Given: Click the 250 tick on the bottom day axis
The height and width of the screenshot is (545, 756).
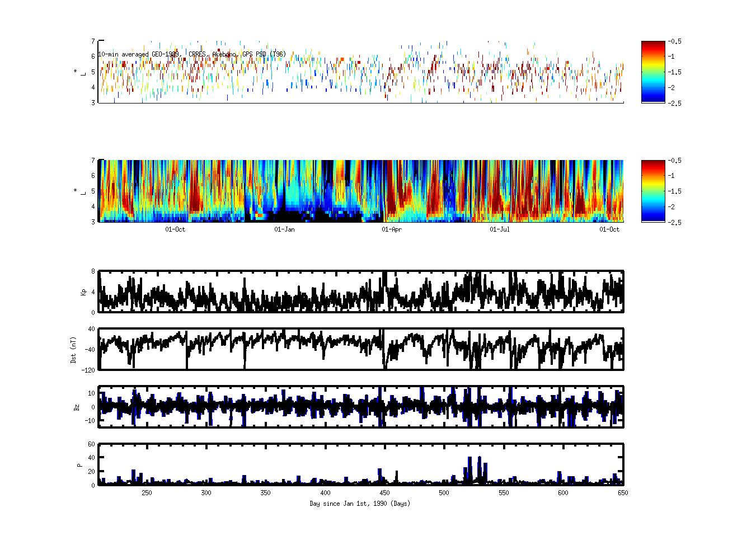Looking at the screenshot, I should (147, 493).
